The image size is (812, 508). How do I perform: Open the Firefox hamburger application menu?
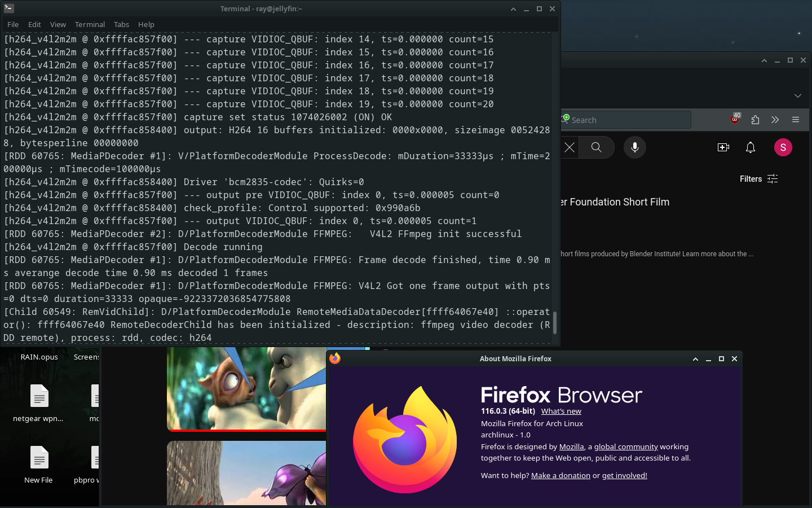796,120
